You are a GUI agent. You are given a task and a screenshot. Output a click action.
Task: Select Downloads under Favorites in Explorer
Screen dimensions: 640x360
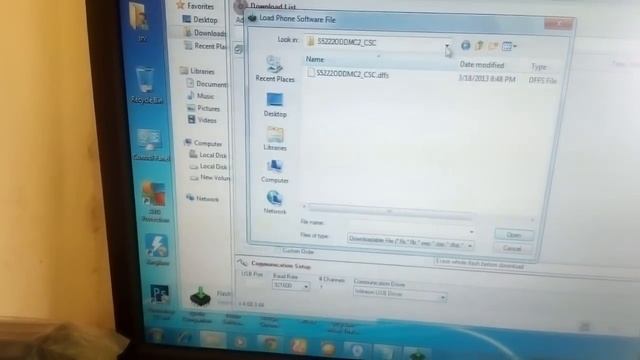point(205,33)
